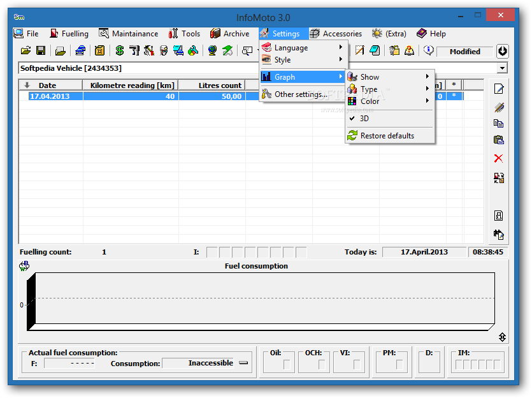Click the open folder toolbar icon
Viewport: 532px width, 398px height.
click(x=25, y=51)
